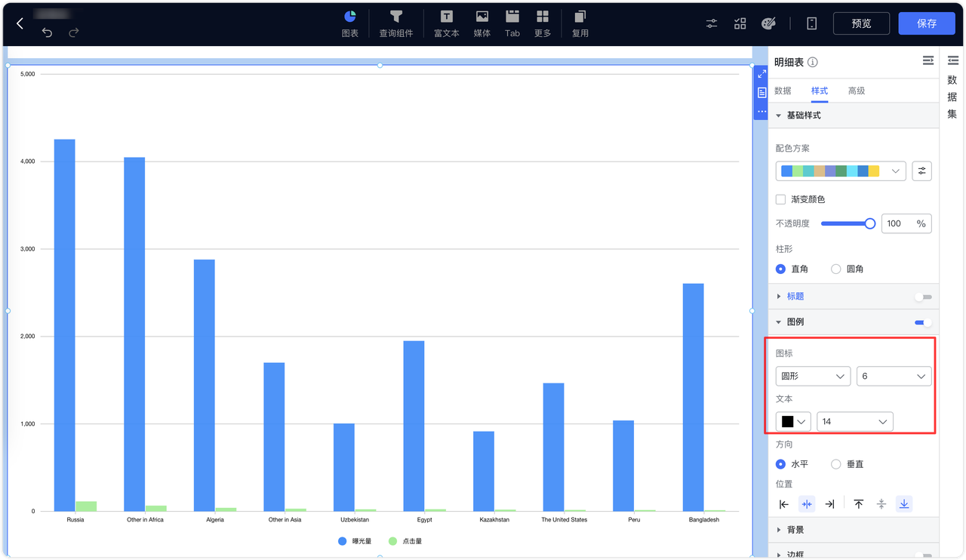Select 水平 legend direction

pyautogui.click(x=781, y=464)
